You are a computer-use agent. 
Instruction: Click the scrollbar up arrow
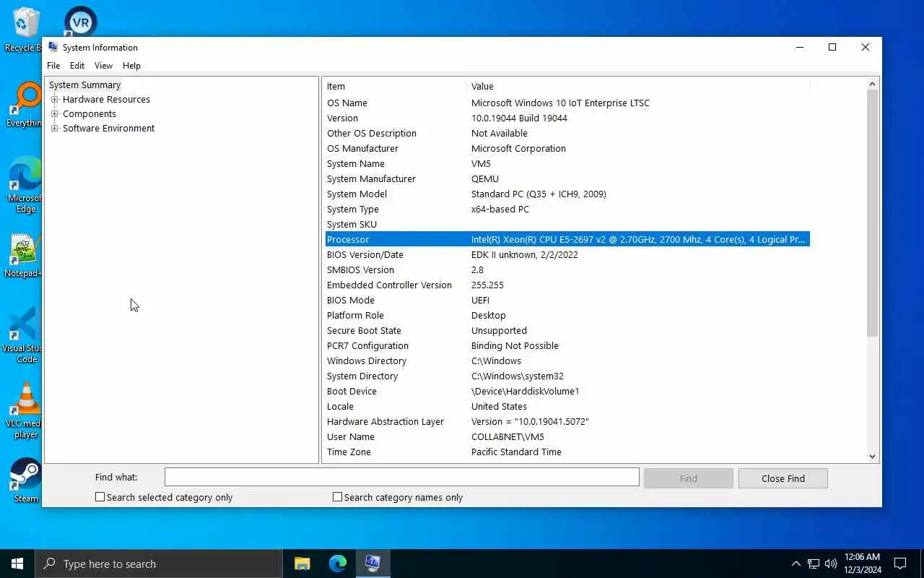(x=872, y=84)
